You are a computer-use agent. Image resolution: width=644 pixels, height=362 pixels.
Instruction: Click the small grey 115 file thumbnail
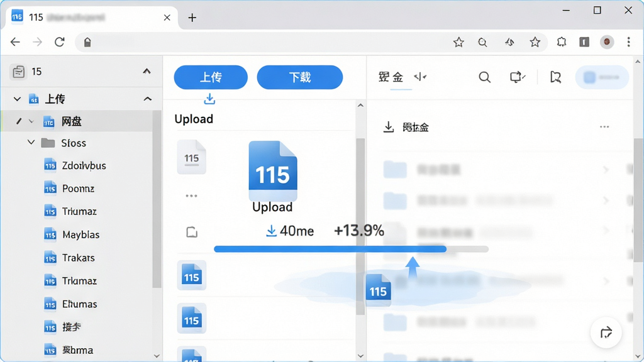click(x=191, y=157)
